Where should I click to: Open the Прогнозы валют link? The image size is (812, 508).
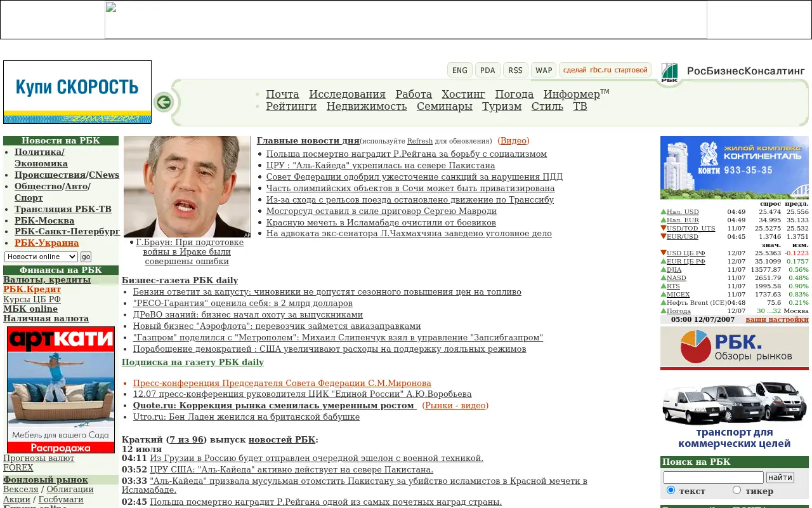[x=39, y=458]
